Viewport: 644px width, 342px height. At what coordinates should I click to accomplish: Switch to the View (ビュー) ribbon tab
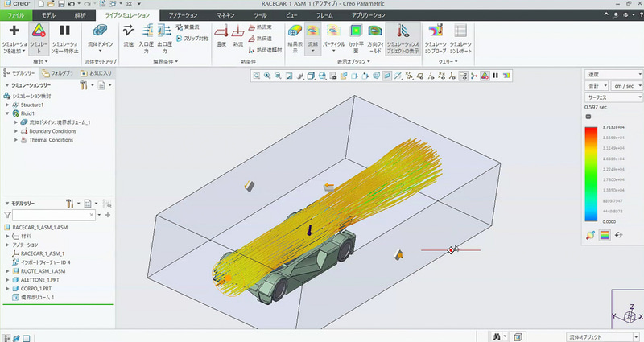click(291, 15)
